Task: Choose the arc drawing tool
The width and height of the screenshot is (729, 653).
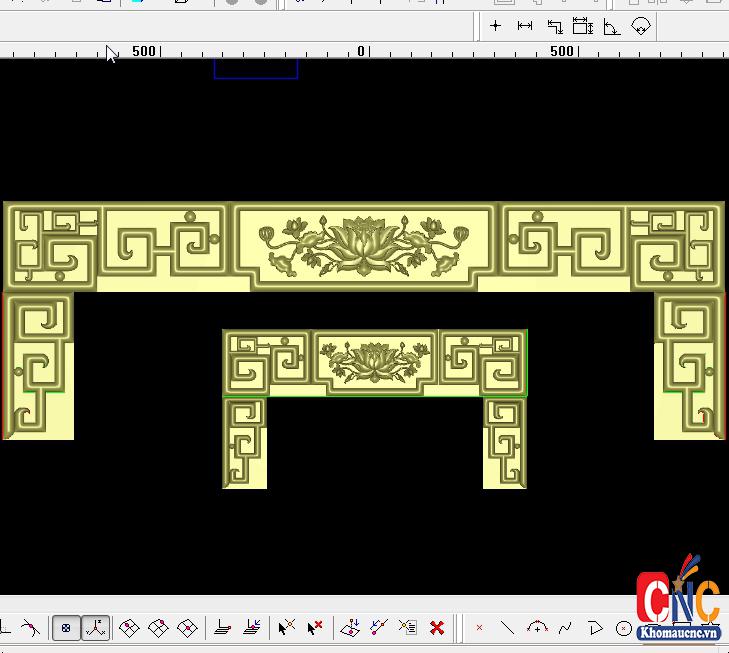Action: click(x=537, y=628)
